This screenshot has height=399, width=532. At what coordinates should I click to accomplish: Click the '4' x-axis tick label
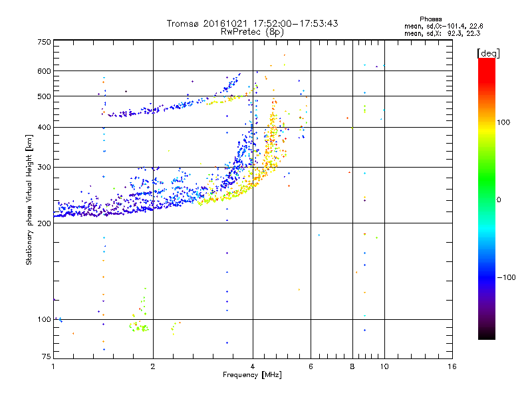(x=253, y=366)
